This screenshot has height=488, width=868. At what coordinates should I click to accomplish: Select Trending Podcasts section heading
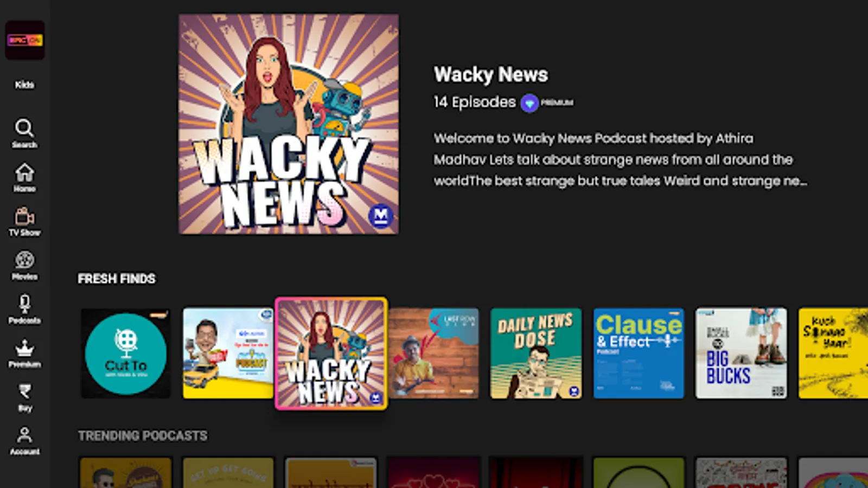(x=143, y=436)
